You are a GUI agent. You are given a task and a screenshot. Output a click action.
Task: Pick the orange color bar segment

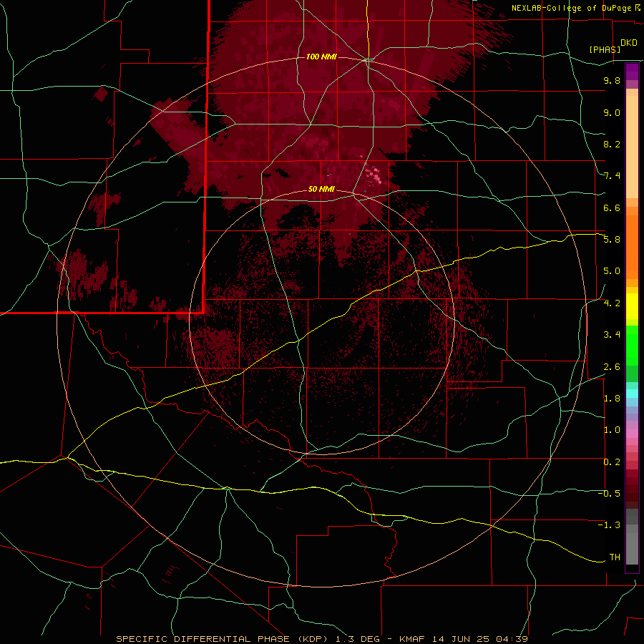click(632, 246)
